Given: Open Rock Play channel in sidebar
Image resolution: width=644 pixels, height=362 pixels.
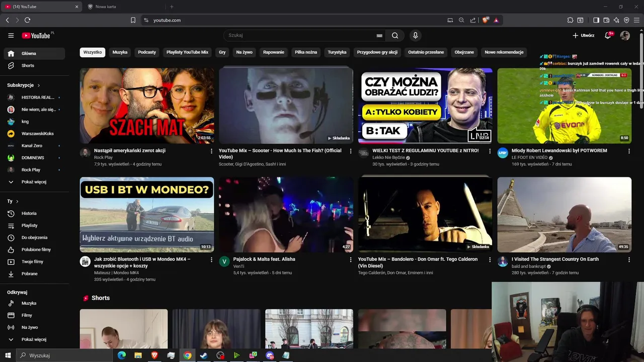Looking at the screenshot, I should pyautogui.click(x=34, y=170).
